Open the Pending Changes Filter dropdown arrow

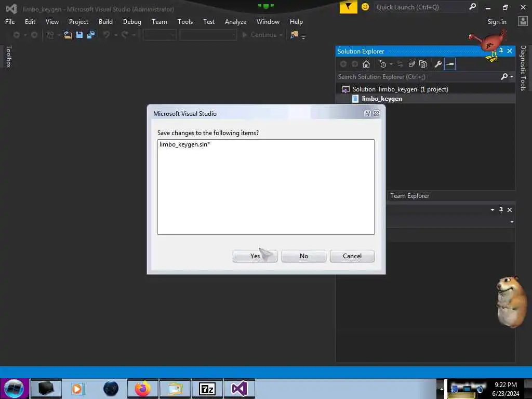point(391,64)
